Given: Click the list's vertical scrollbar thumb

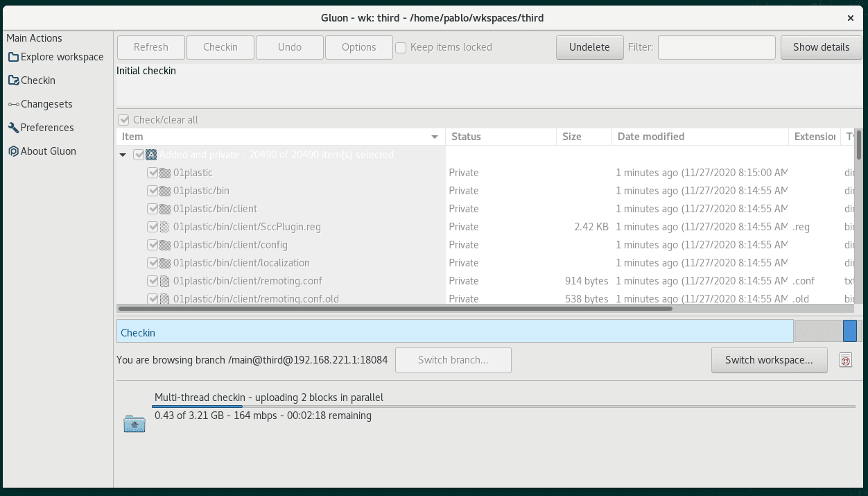Looking at the screenshot, I should click(x=859, y=144).
